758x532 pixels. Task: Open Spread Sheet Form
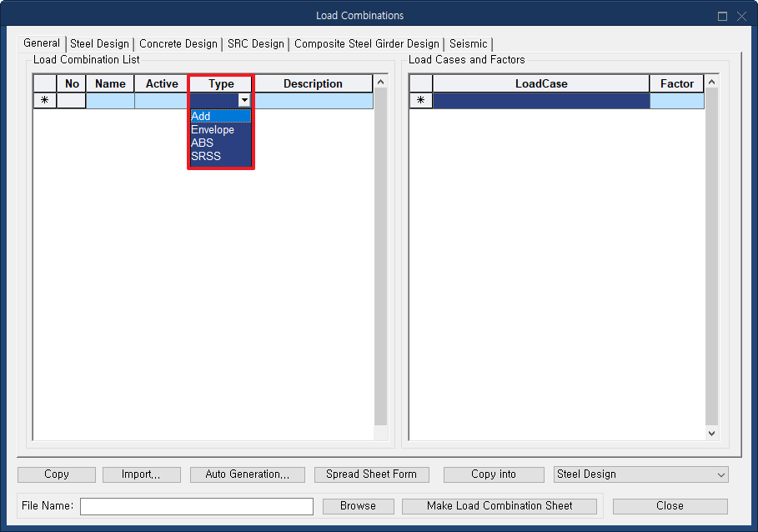click(x=371, y=474)
